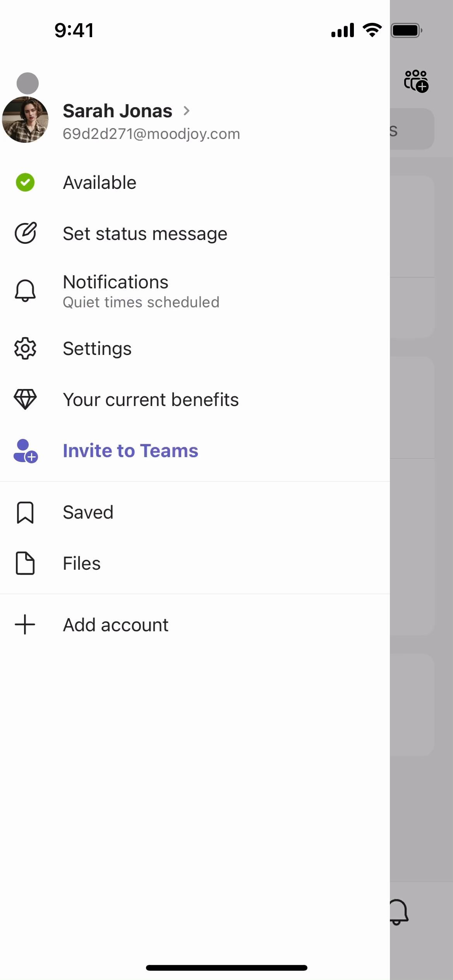Tap the Settings gear icon
The height and width of the screenshot is (980, 453).
tap(25, 348)
